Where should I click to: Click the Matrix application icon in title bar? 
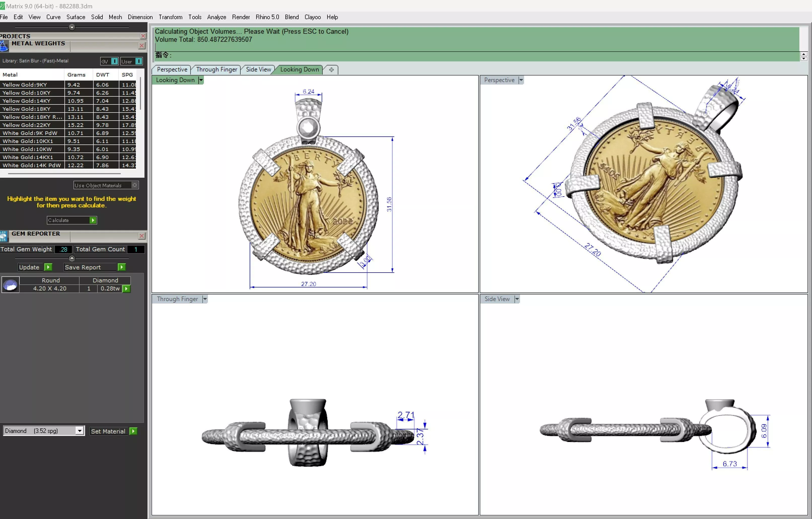point(3,6)
